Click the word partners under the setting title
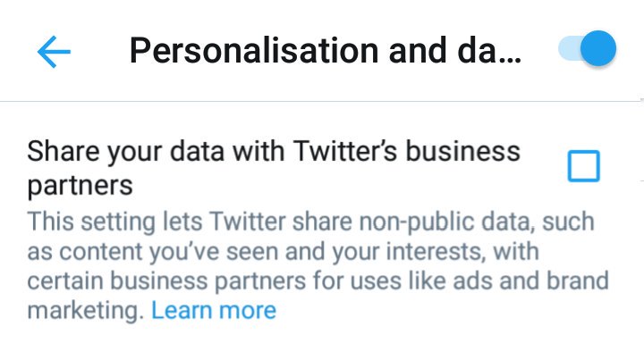644x352 pixels. [80, 186]
